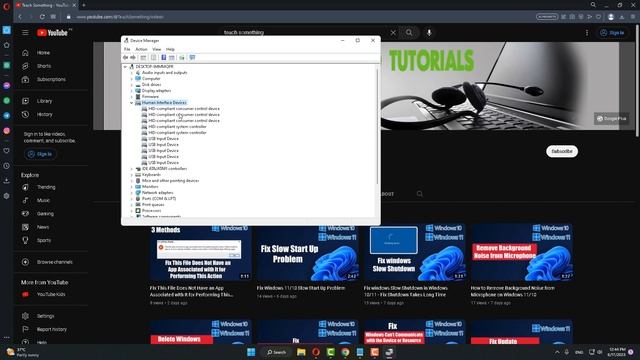Click Device Manager vertical scrollbar
This screenshot has height=360, width=640.
[x=378, y=127]
